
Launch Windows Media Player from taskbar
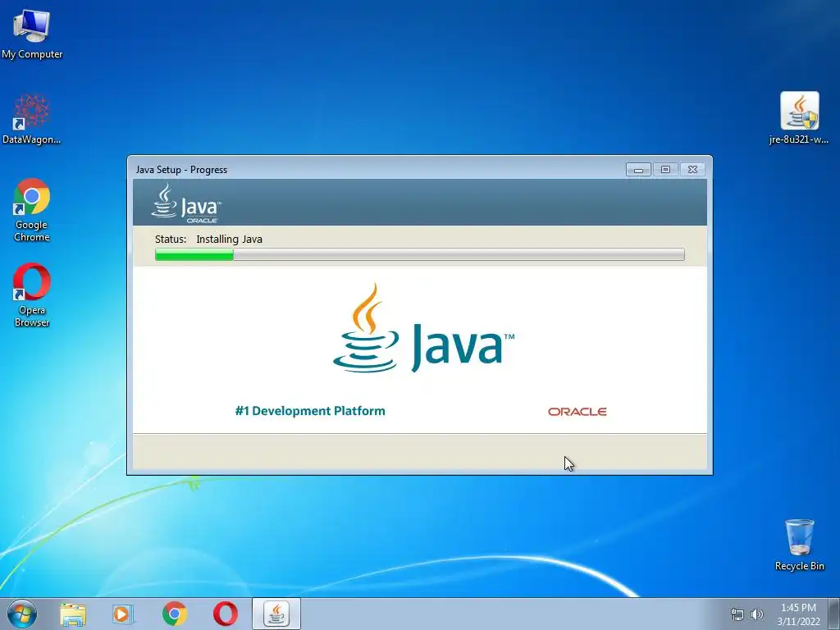point(123,614)
